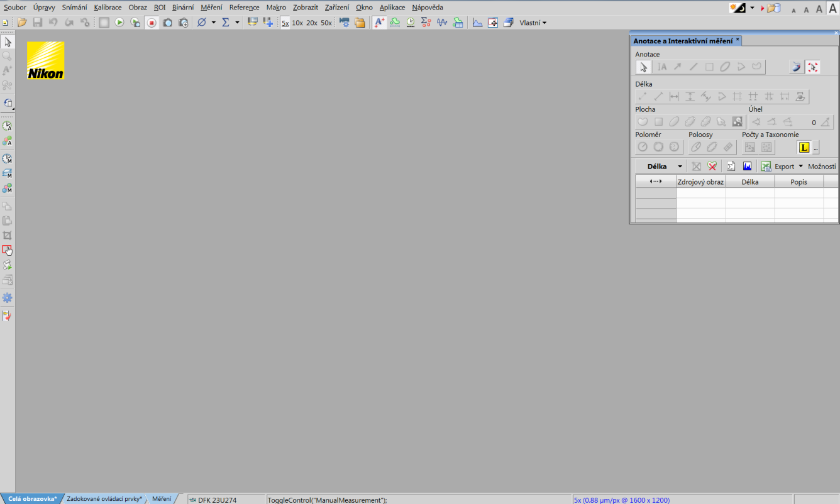
Task: Switch to the Měření layout tab
Action: [x=162, y=498]
